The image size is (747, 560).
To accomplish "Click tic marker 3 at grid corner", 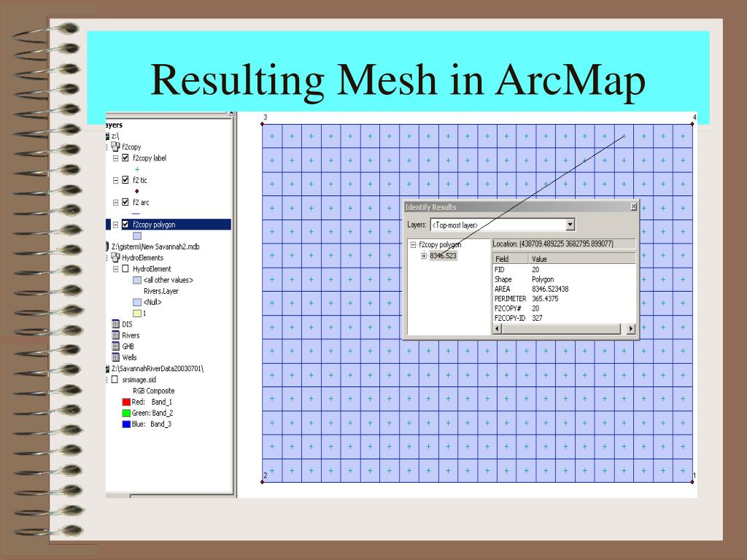I will pyautogui.click(x=263, y=124).
